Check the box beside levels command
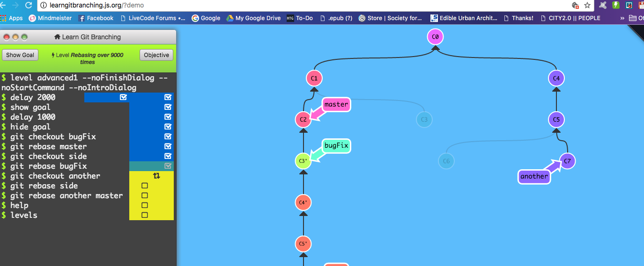The width and height of the screenshot is (644, 266). pos(145,215)
